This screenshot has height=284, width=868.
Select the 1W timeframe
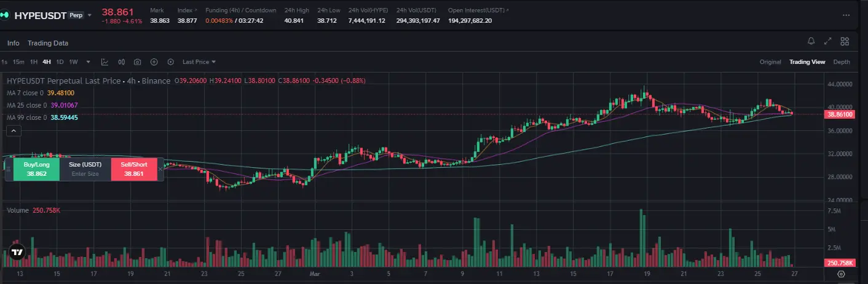(73, 62)
